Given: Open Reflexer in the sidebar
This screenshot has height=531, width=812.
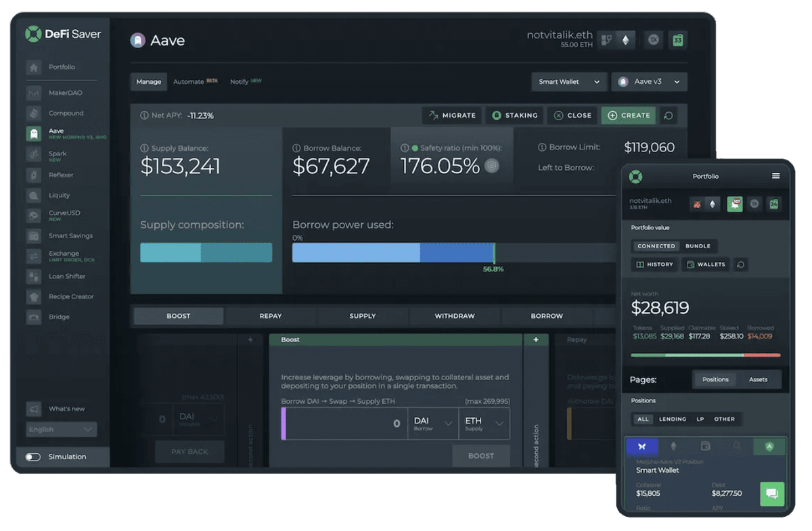Looking at the screenshot, I should point(51,175).
